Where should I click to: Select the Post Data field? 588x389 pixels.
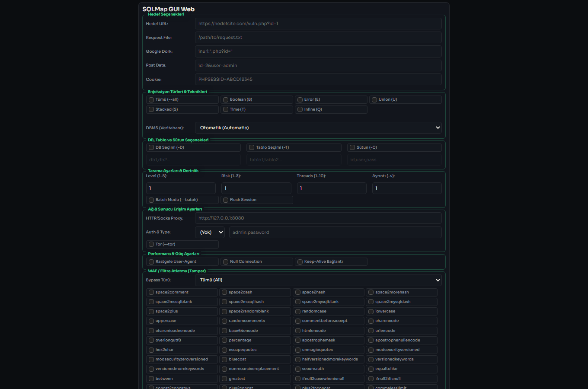click(x=318, y=65)
